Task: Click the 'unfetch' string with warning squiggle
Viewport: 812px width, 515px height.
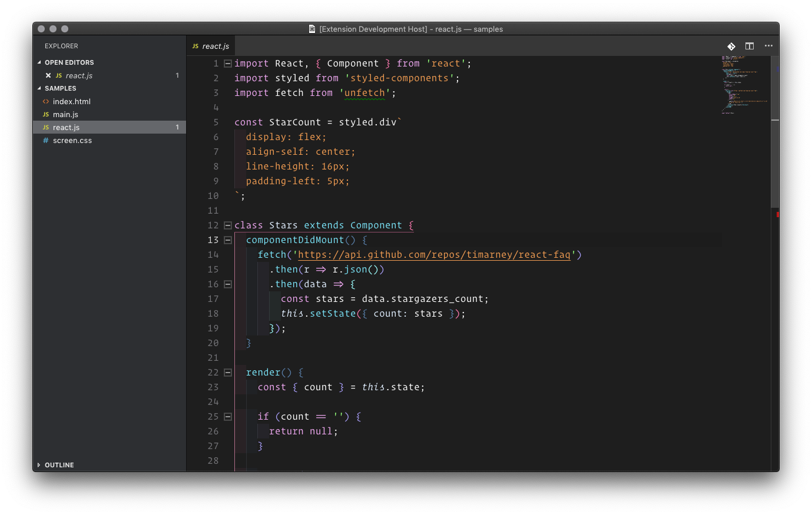Action: coord(365,93)
